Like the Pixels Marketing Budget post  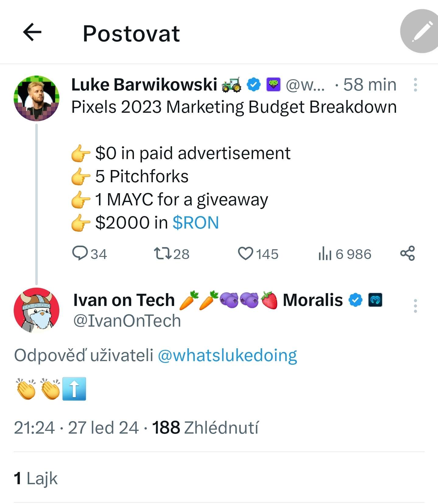245,254
